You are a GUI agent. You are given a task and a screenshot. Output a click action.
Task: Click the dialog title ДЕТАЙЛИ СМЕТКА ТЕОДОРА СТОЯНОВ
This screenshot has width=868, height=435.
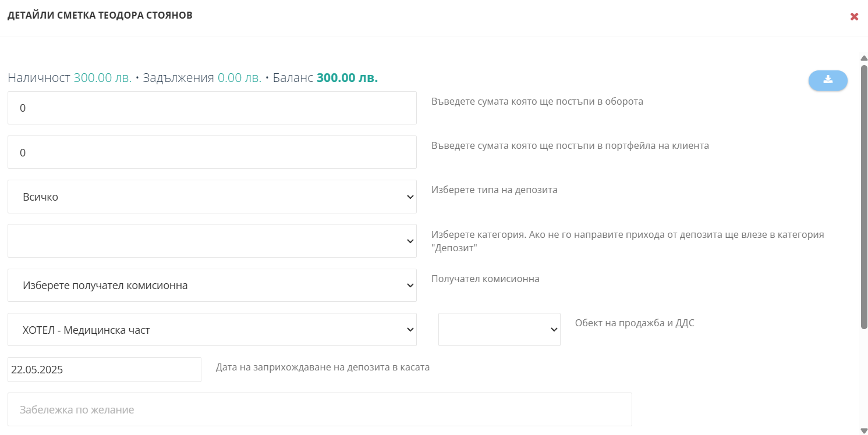[100, 16]
